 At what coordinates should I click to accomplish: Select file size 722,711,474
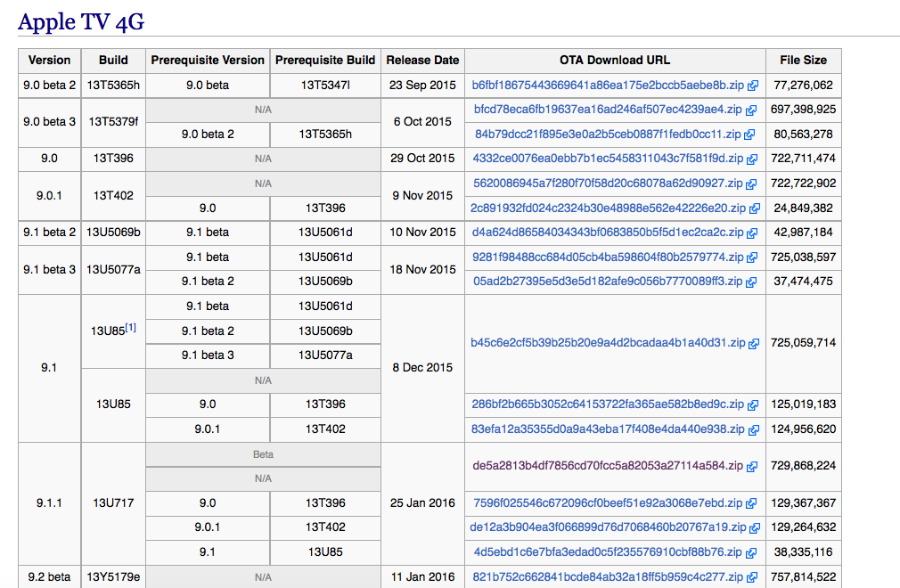click(x=803, y=159)
